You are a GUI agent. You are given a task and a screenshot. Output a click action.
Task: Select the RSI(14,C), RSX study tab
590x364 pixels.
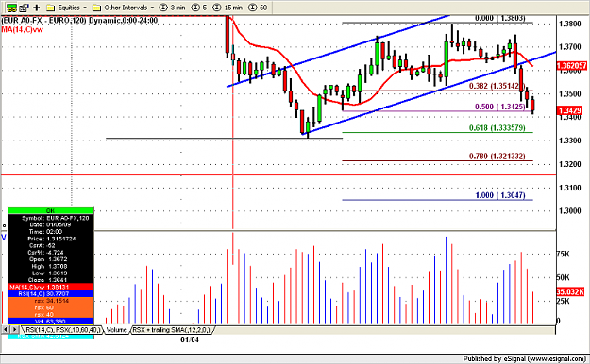point(62,330)
